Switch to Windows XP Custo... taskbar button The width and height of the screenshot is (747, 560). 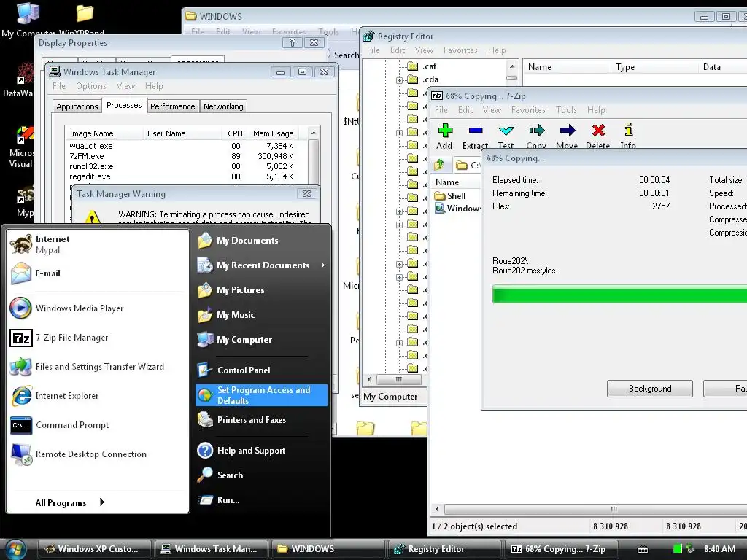94,549
